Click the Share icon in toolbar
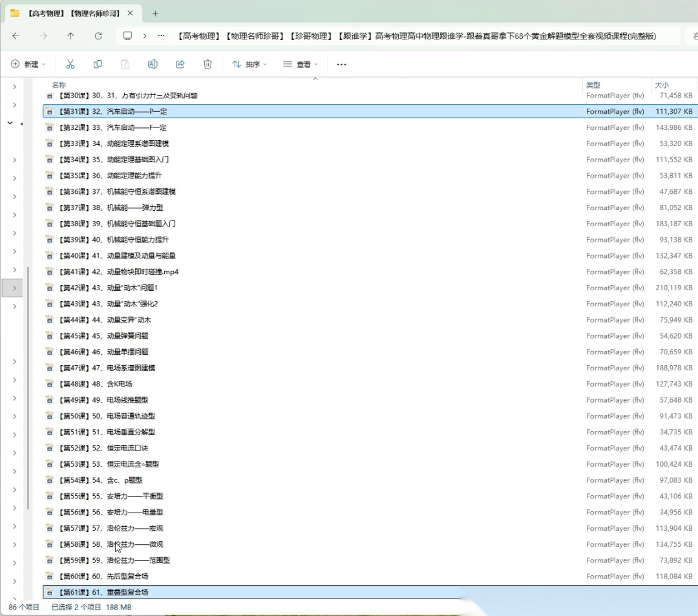The width and height of the screenshot is (698, 616). (180, 64)
